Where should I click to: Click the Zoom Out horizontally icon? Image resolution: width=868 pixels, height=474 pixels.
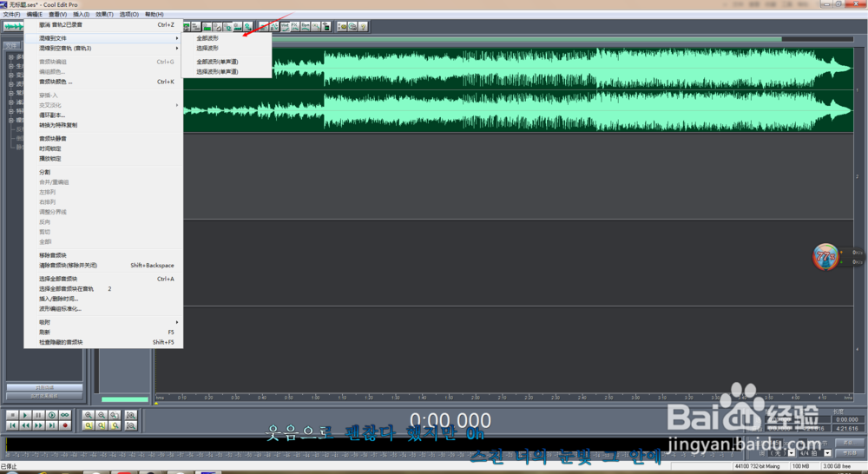(x=102, y=415)
